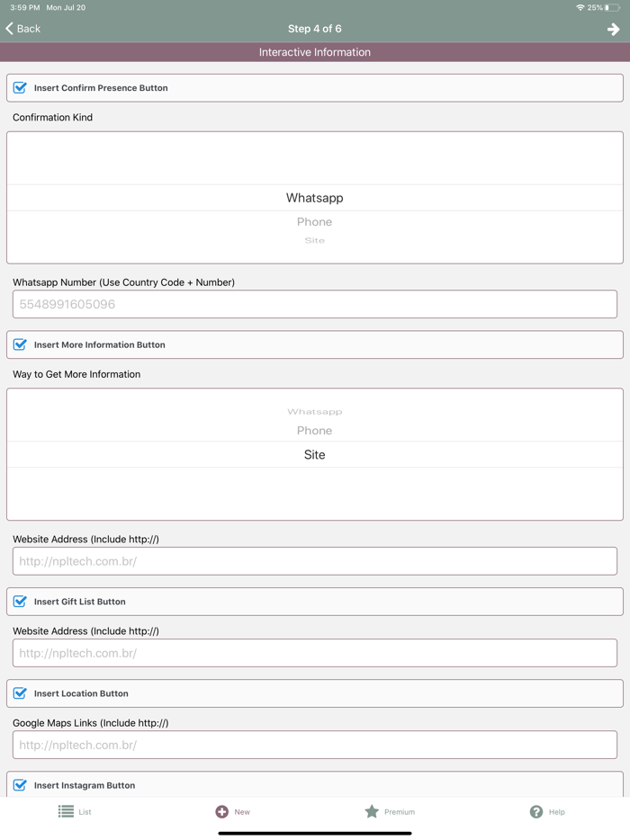Open the Premium star icon
The height and width of the screenshot is (840, 630).
tap(372, 811)
